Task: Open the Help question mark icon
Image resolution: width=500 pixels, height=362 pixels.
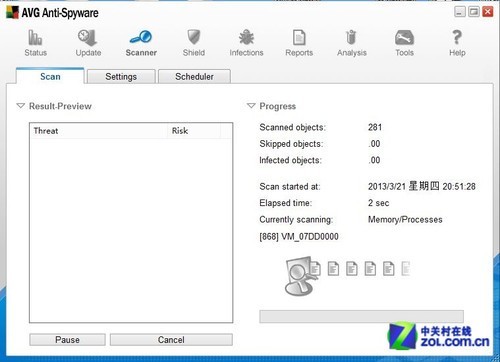Action: (x=457, y=37)
